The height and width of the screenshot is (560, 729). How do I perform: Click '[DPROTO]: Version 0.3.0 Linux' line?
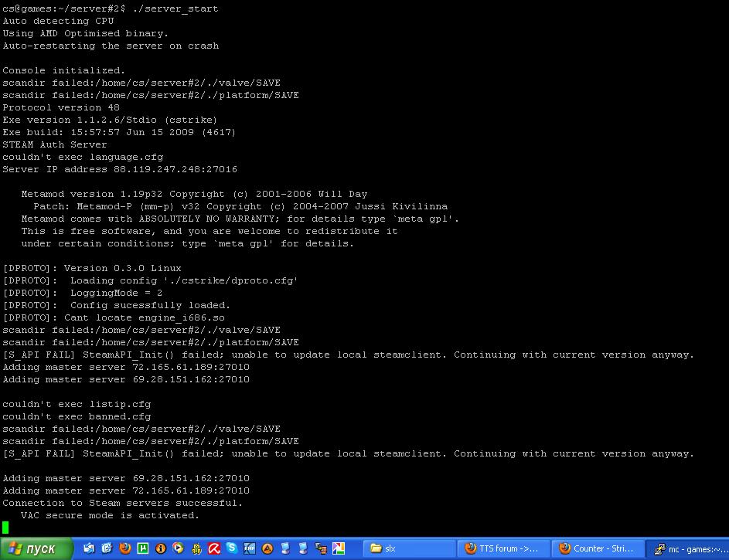click(92, 268)
